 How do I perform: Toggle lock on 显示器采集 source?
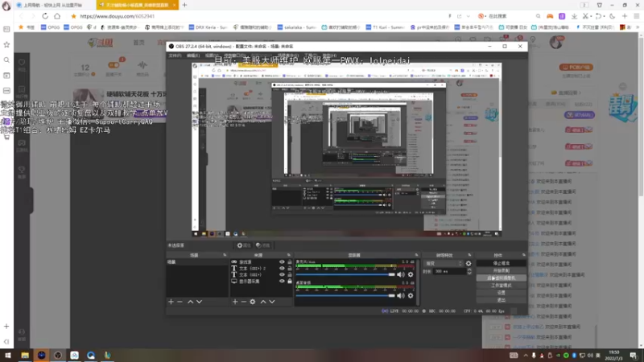pos(290,281)
